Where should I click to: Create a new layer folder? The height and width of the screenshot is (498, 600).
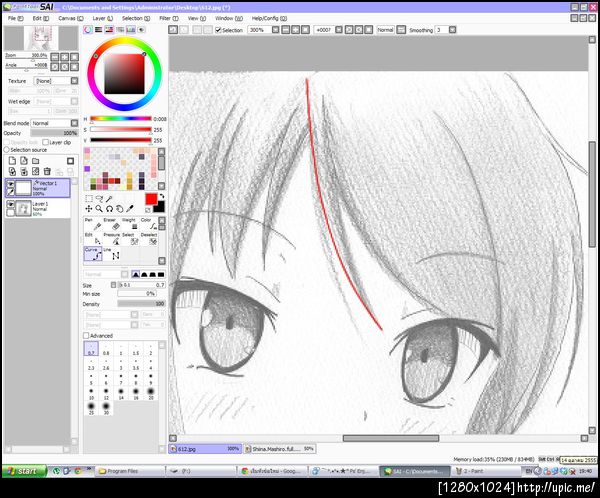(x=36, y=161)
